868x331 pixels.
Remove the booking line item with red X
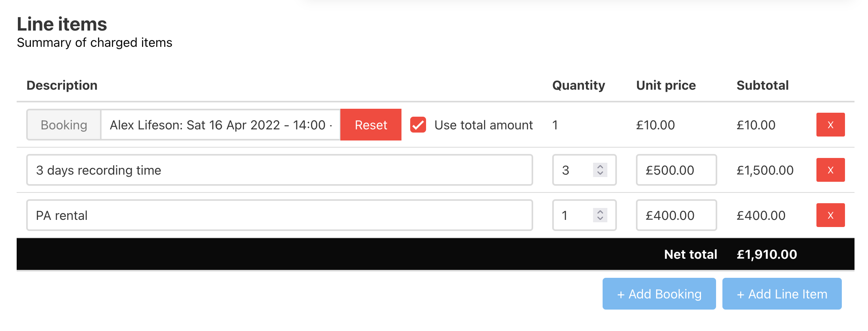830,125
